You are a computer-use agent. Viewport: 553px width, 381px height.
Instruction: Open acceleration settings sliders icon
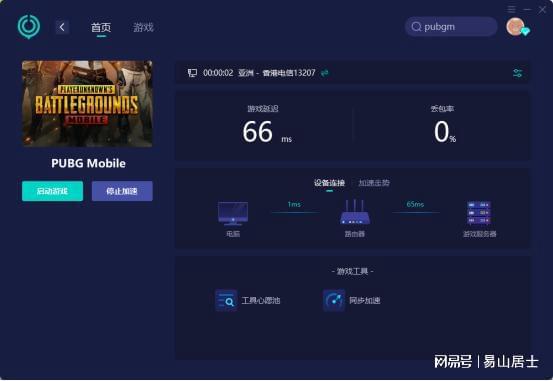[x=517, y=73]
